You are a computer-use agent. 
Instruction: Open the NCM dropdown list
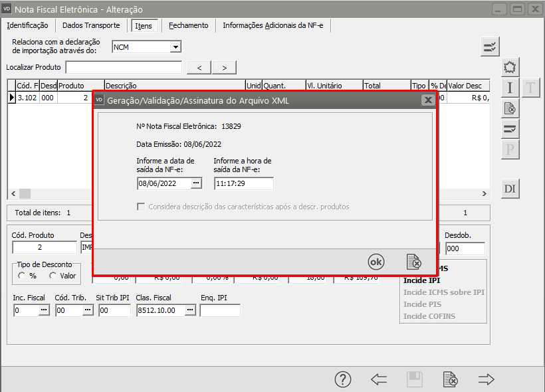pos(175,47)
